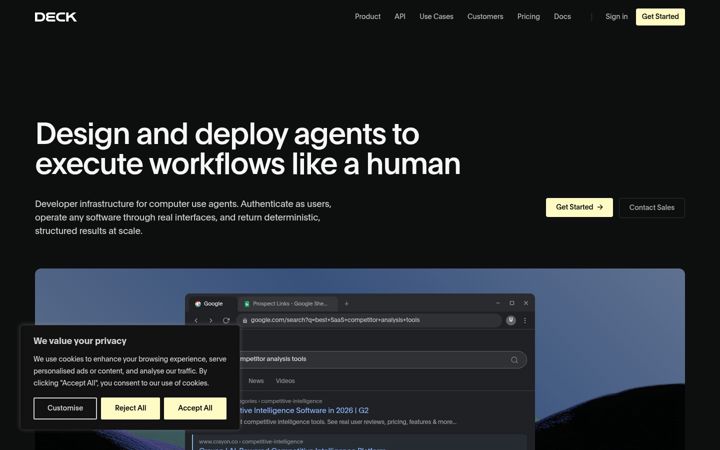Click Contact Sales

pos(652,208)
